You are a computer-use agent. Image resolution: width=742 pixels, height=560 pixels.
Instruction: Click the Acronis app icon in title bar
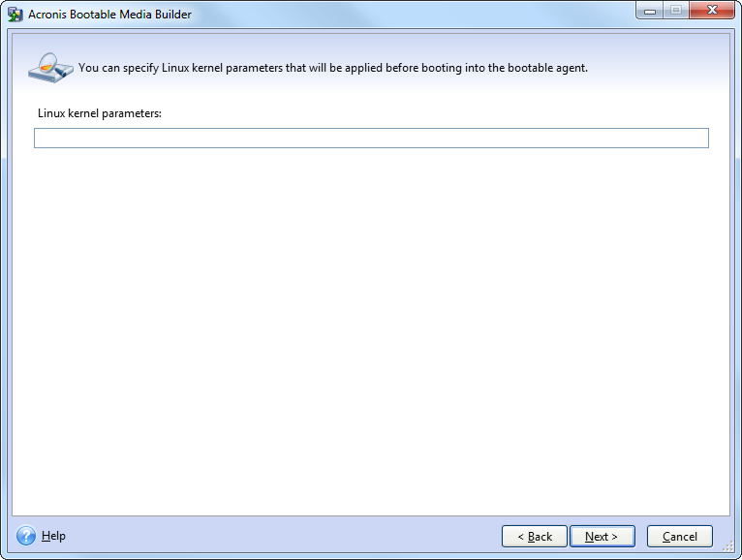tap(15, 15)
